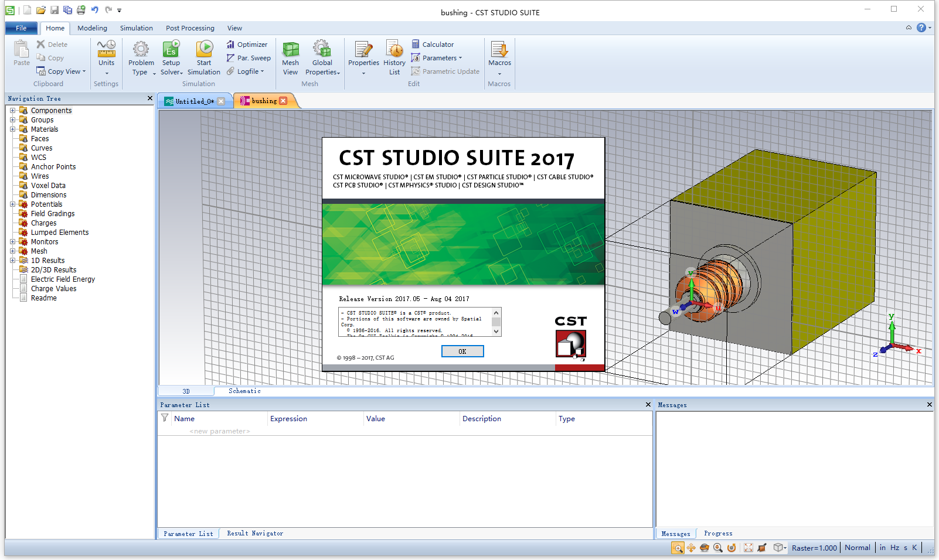Select Lumped Elements in navigation tree
Image resolution: width=939 pixels, height=560 pixels.
(x=60, y=233)
